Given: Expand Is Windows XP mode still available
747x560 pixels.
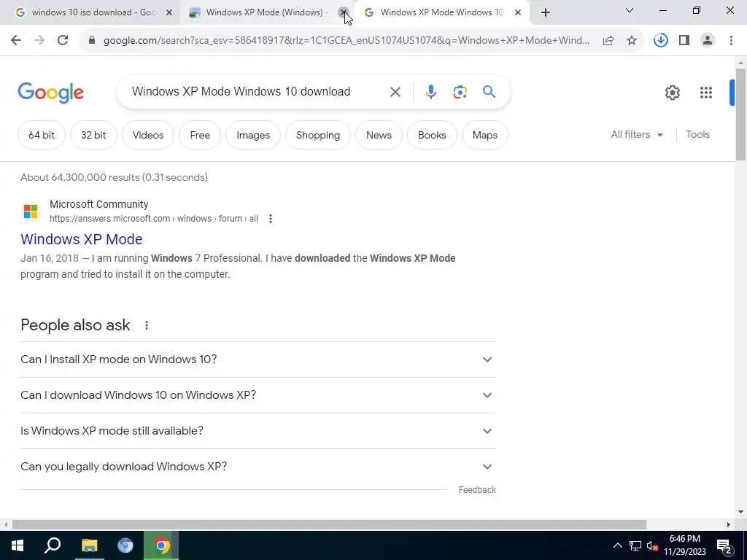Looking at the screenshot, I should click(x=258, y=431).
